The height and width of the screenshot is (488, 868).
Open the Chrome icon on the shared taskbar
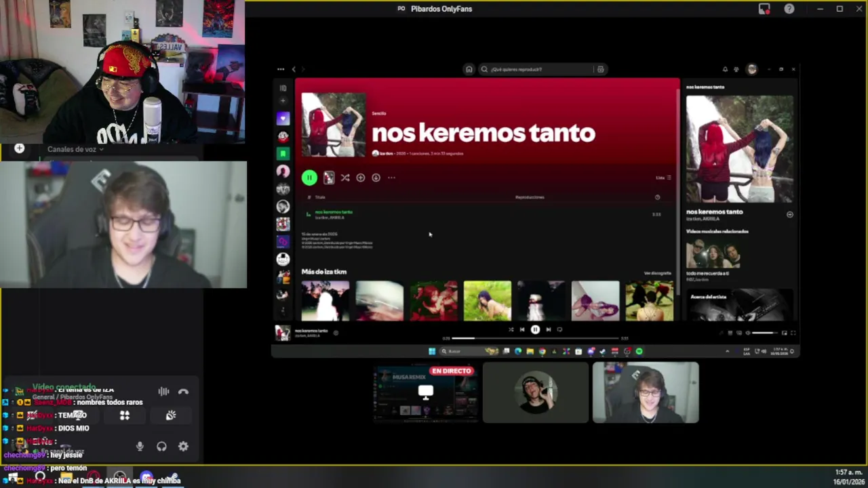pyautogui.click(x=542, y=351)
